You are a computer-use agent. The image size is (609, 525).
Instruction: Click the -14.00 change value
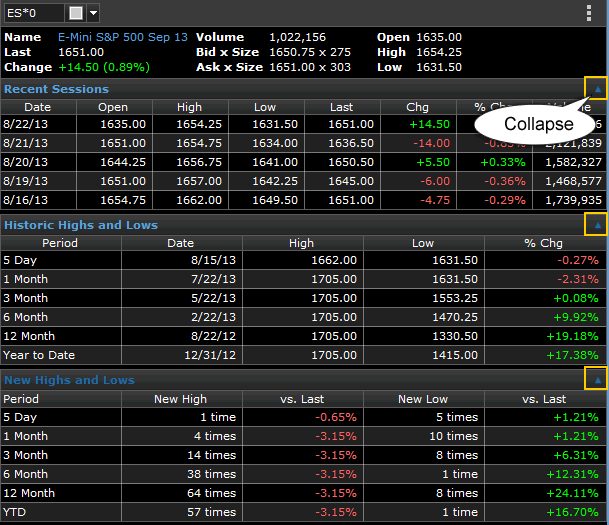pyautogui.click(x=431, y=143)
